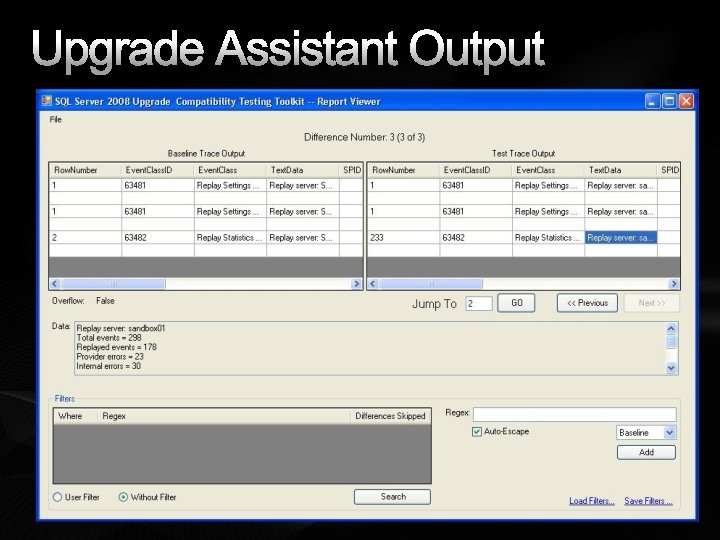Select test grid cell '233'
This screenshot has height=540, width=720.
point(403,237)
